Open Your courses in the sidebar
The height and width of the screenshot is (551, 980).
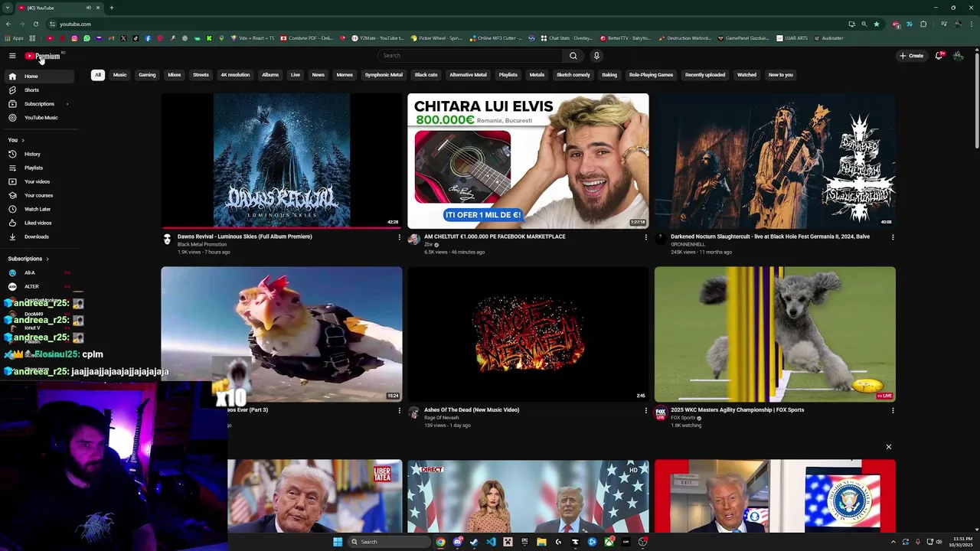[x=38, y=195]
